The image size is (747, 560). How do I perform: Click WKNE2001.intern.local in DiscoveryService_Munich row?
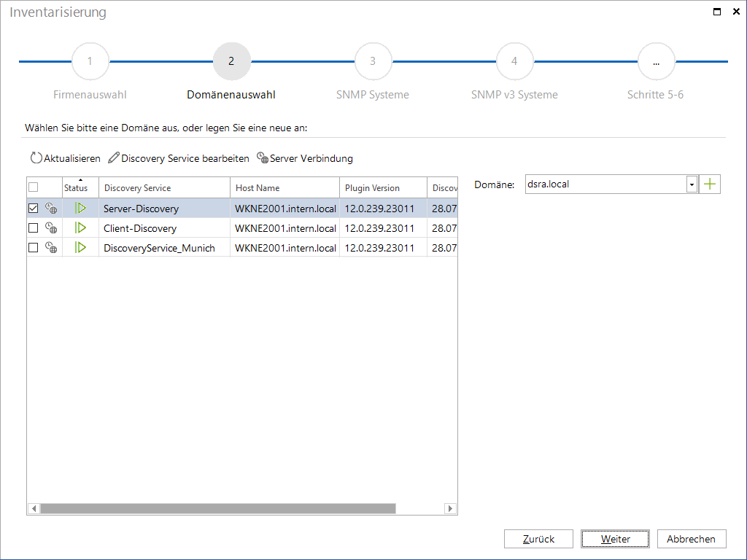coord(285,248)
